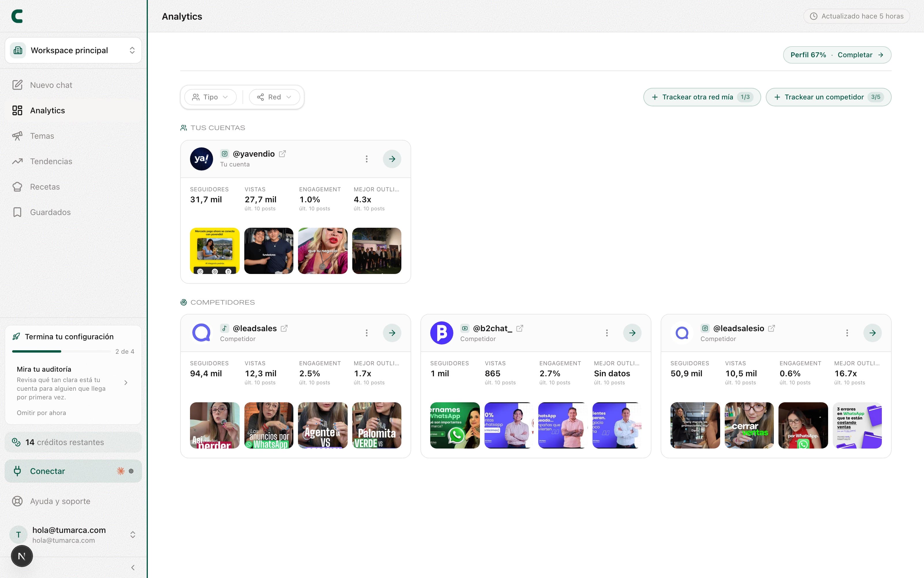The image size is (924, 578).
Task: Click arrow button on @leadsalesio card
Action: pos(872,333)
